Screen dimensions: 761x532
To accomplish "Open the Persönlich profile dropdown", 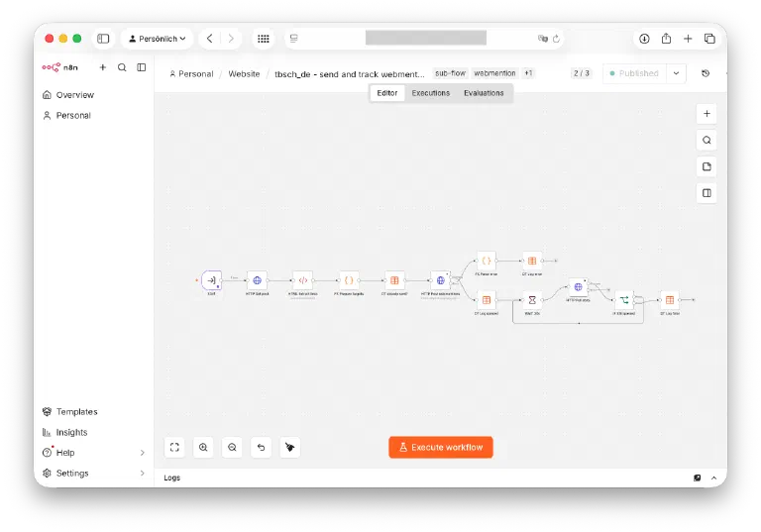I will tap(158, 39).
